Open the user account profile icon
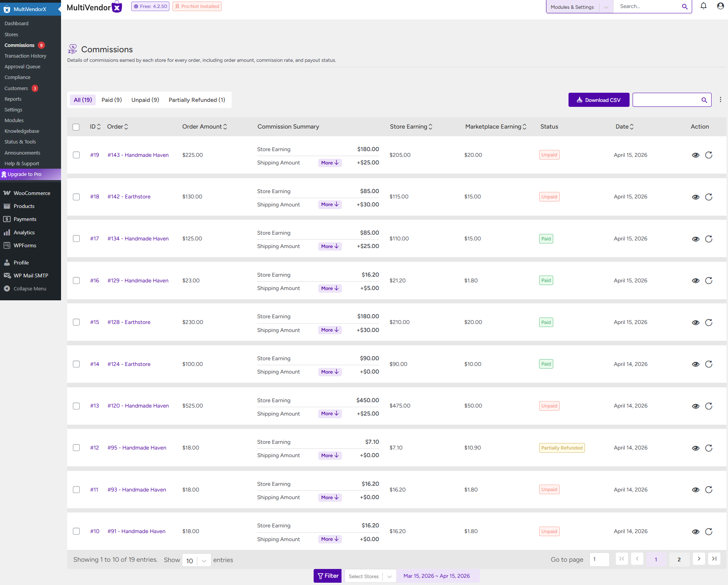 [x=720, y=6]
